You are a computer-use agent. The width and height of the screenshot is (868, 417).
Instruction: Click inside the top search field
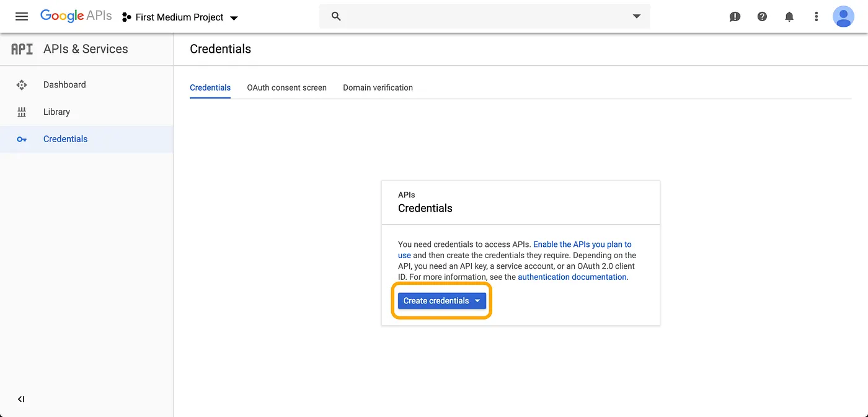484,17
